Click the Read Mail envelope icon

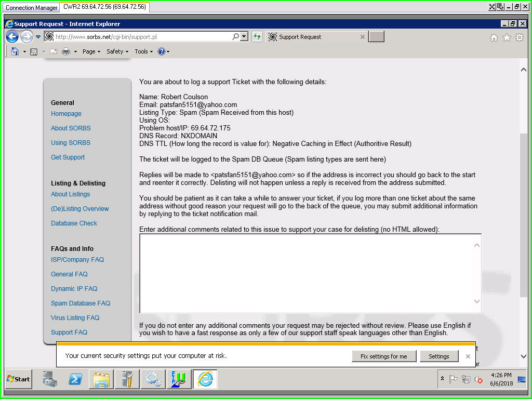pyautogui.click(x=54, y=51)
